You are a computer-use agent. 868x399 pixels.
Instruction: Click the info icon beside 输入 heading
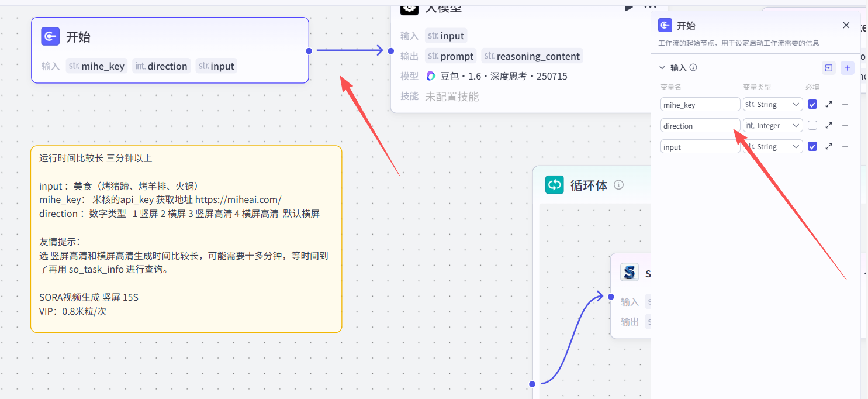tap(693, 67)
